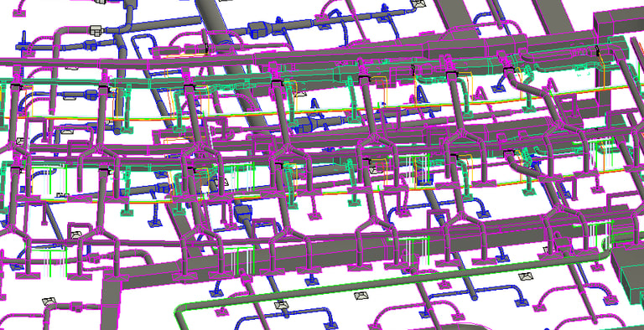Select the large green-outlined duct loop at bottom

[394, 281]
